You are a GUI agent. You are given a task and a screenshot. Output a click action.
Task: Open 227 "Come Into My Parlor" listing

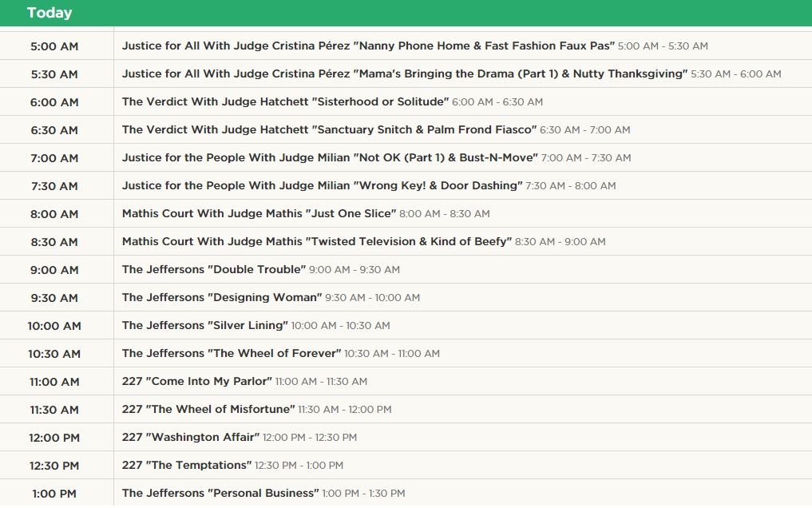196,381
